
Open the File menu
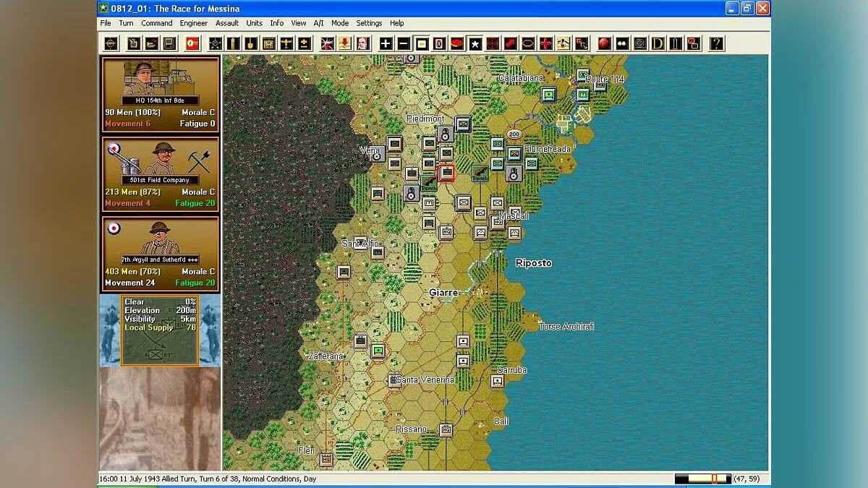[106, 23]
